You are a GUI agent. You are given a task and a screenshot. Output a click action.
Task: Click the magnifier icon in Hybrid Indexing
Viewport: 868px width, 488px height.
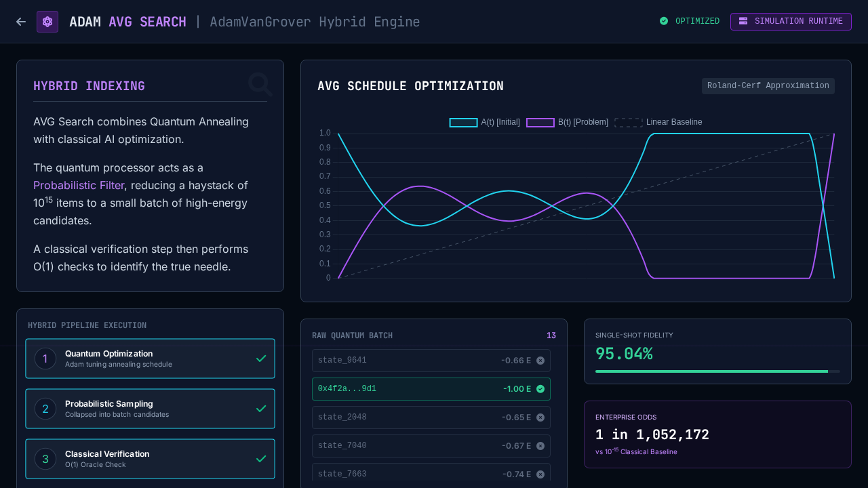pyautogui.click(x=260, y=85)
